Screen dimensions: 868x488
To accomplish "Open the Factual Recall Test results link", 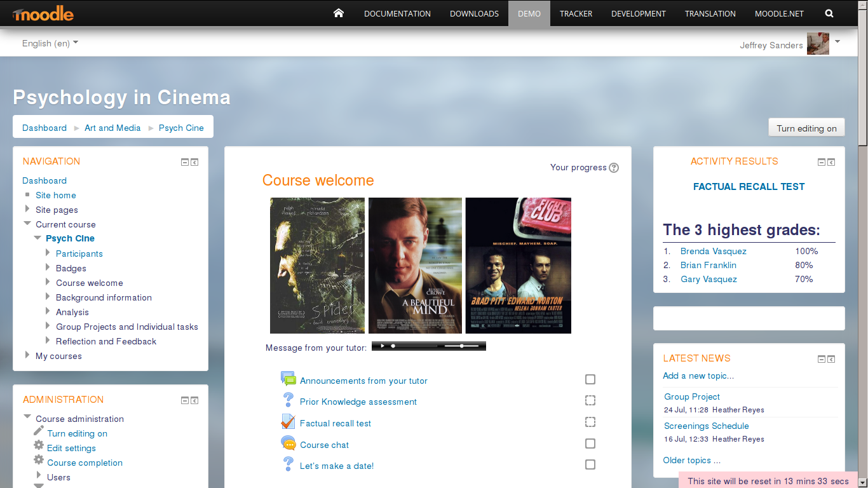I will pos(749,186).
